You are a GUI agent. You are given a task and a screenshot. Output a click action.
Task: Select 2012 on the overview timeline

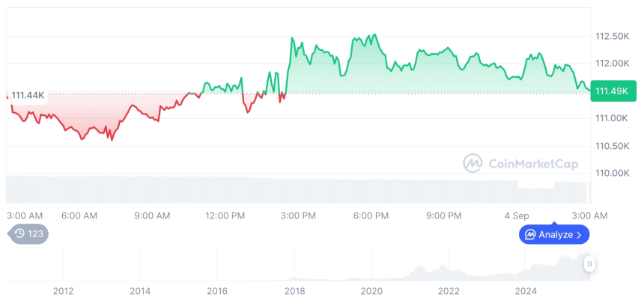tap(63, 290)
